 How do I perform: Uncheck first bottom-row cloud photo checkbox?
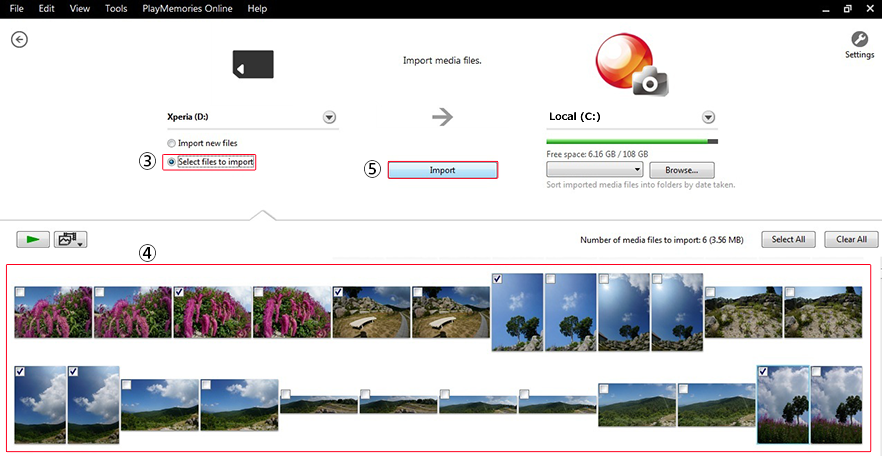(x=20, y=372)
